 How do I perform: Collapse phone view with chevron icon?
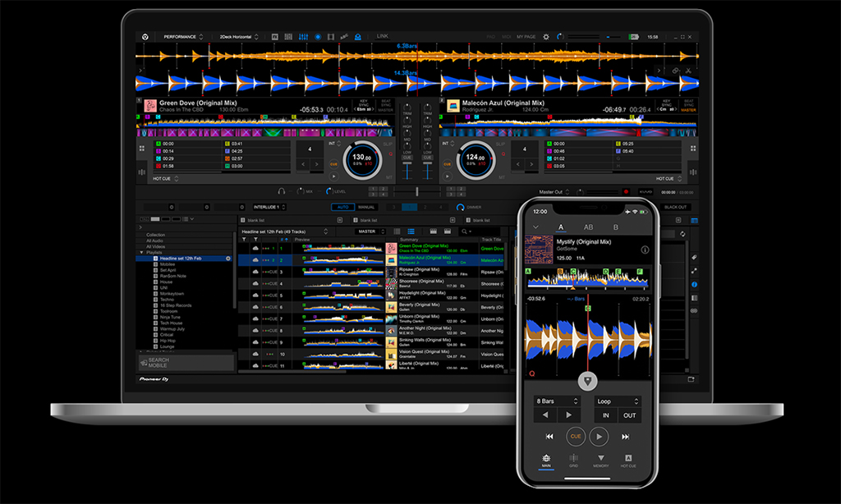pos(535,227)
